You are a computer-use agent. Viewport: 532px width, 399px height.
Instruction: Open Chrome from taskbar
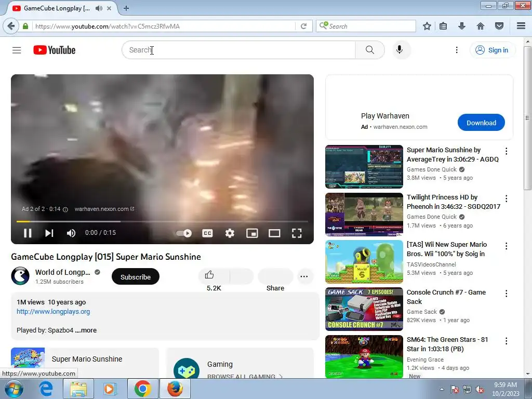[x=143, y=389]
